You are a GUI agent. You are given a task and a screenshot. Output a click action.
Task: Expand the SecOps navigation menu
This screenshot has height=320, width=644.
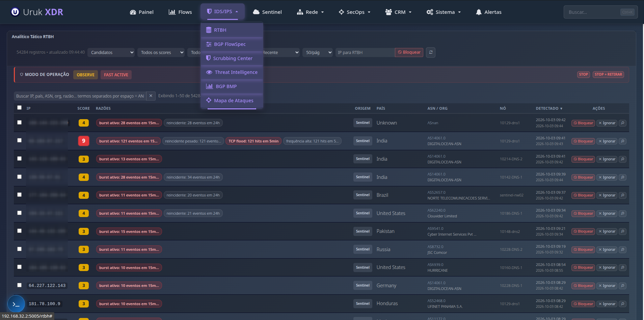[x=355, y=12]
